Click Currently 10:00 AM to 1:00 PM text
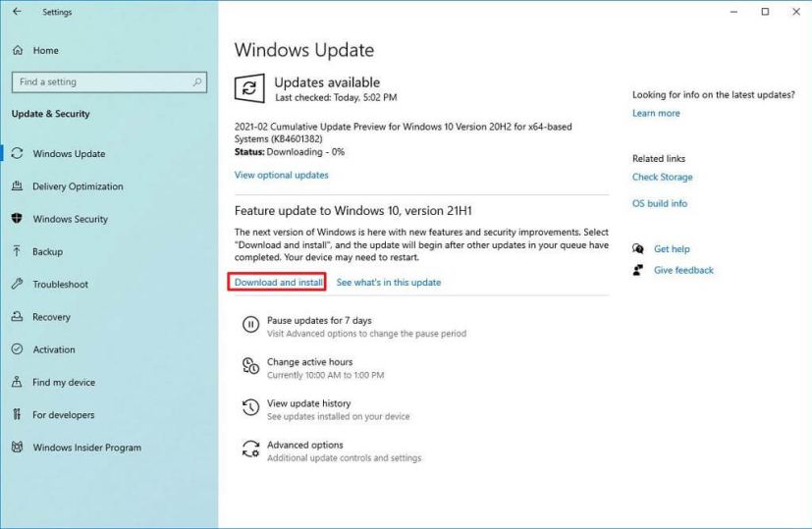This screenshot has height=529, width=812. point(325,375)
